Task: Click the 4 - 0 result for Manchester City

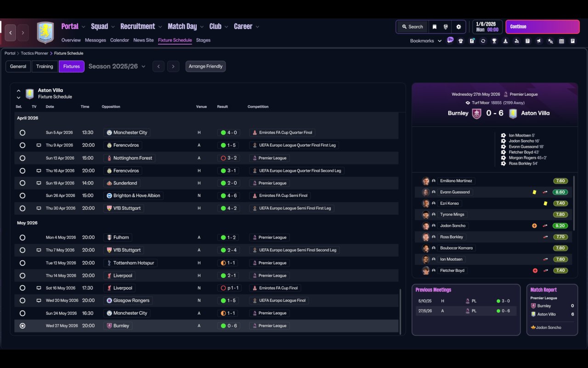Action: [229, 132]
